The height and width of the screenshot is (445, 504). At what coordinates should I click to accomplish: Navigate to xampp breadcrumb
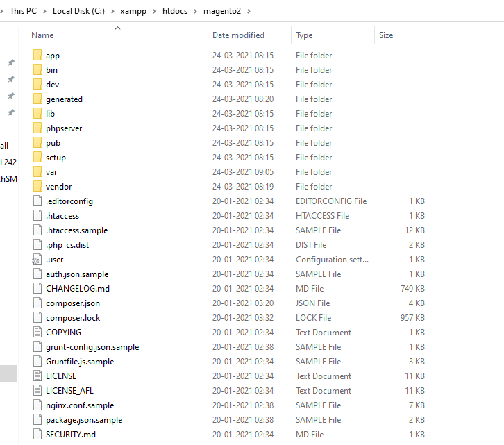(133, 11)
